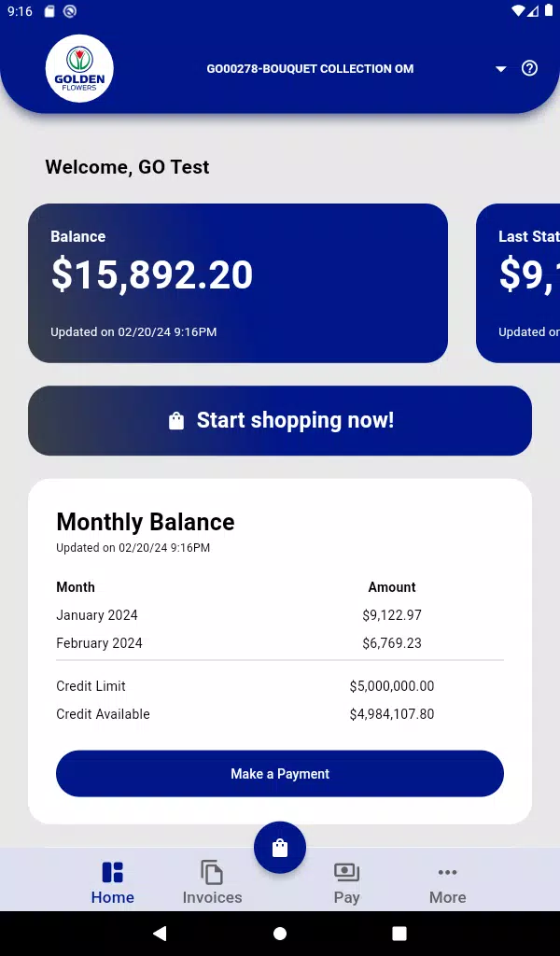
Task: Tap the Android back navigation button
Action: [160, 933]
